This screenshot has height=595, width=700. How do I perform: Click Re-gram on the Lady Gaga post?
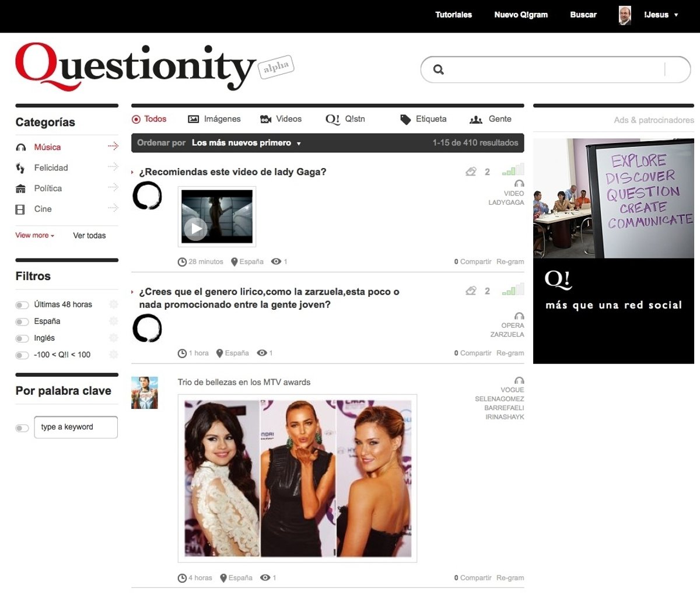tap(510, 262)
